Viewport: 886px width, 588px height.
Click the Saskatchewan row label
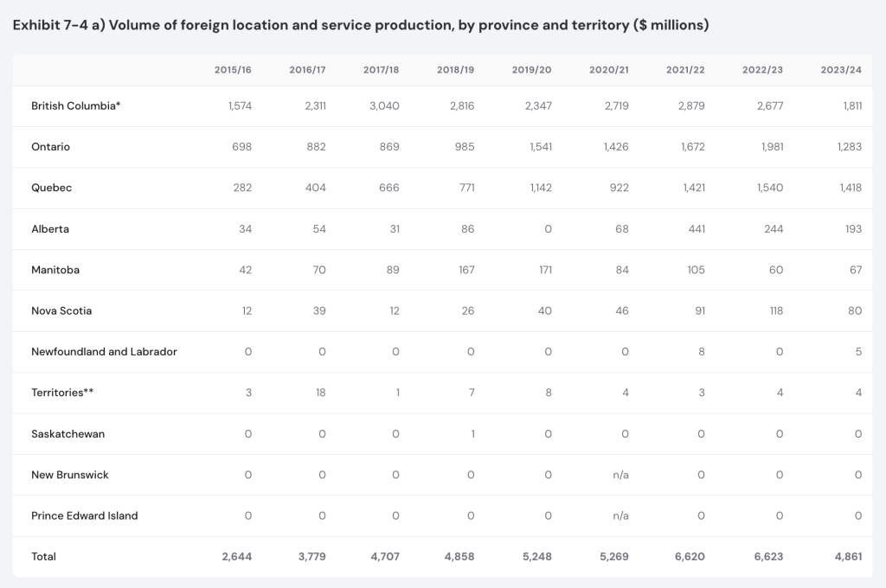point(67,434)
